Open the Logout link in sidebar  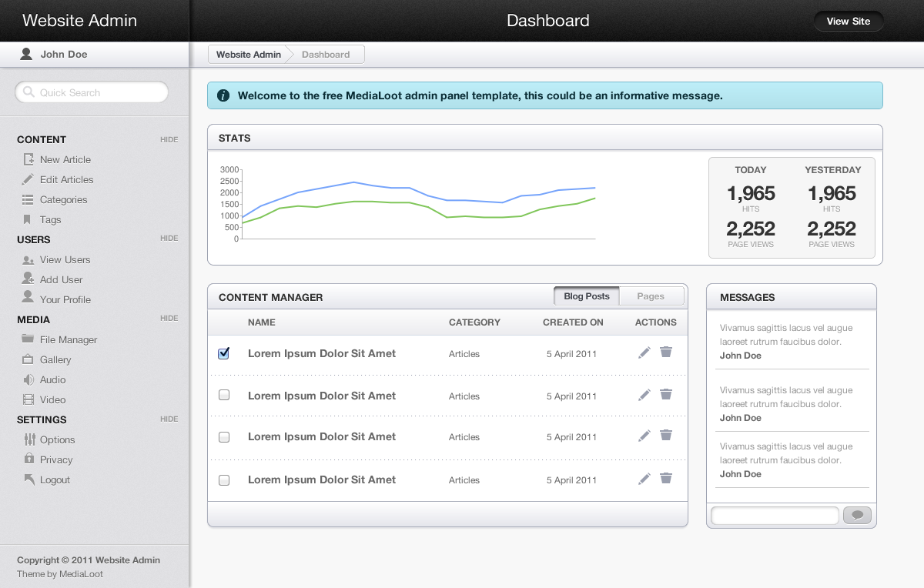[x=55, y=479]
